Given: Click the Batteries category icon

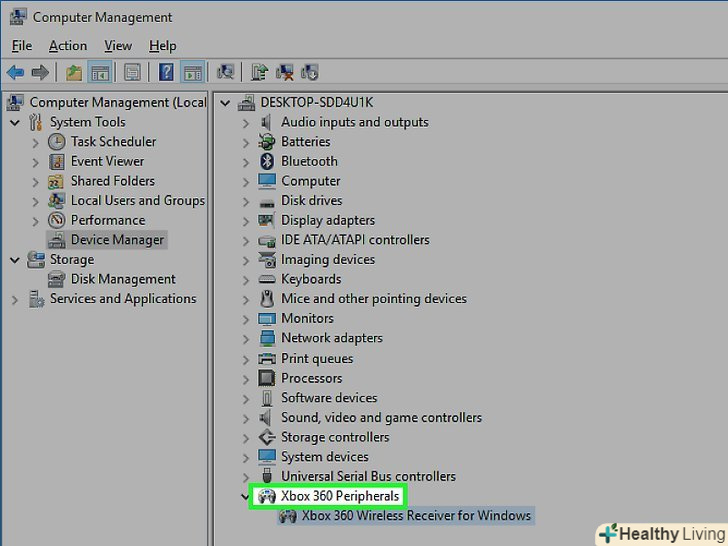Looking at the screenshot, I should (x=266, y=142).
